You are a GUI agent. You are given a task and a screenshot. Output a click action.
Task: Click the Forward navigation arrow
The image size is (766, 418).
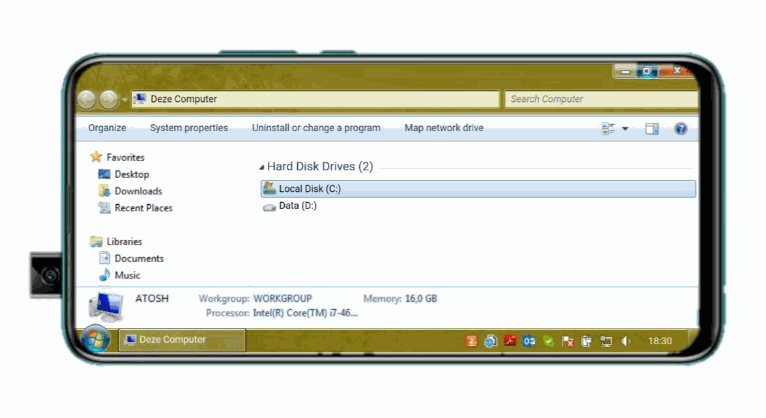[x=108, y=100]
